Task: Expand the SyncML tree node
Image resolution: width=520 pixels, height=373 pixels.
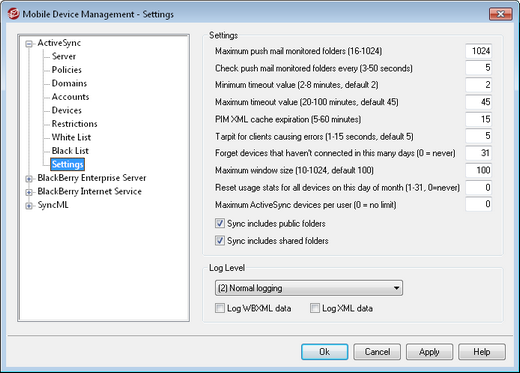Action: coord(29,206)
